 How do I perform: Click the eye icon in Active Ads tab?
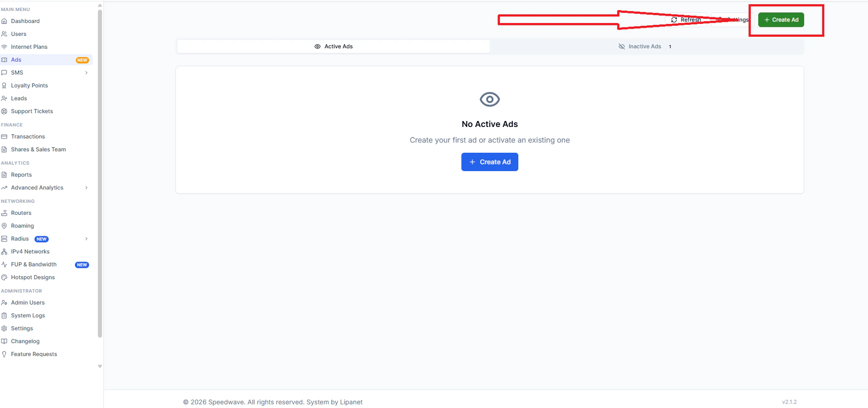click(318, 46)
